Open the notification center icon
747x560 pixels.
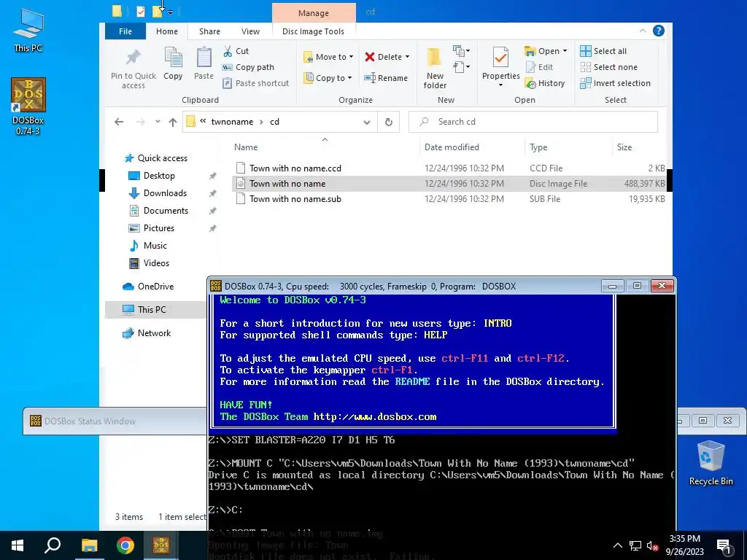click(x=724, y=545)
